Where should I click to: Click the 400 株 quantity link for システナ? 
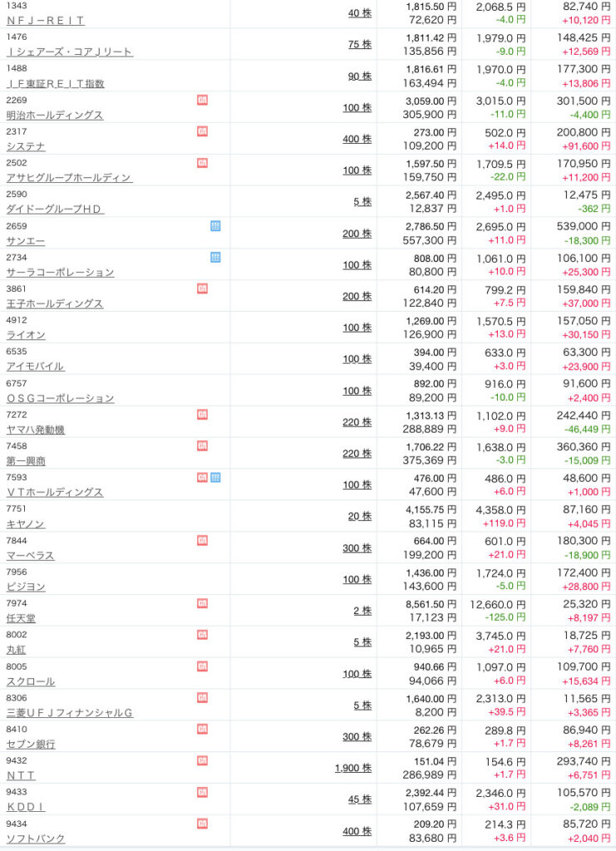[x=357, y=139]
